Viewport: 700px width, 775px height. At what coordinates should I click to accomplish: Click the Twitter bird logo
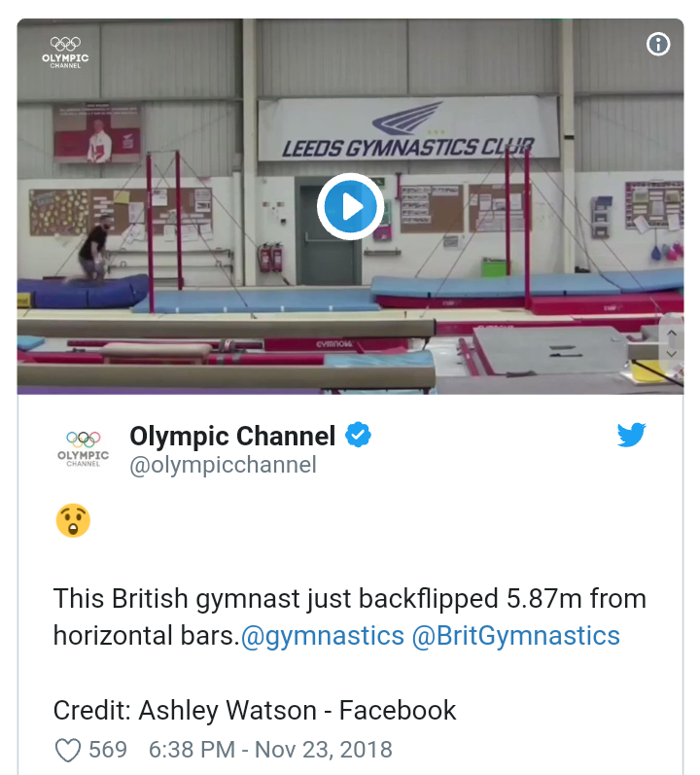point(631,436)
